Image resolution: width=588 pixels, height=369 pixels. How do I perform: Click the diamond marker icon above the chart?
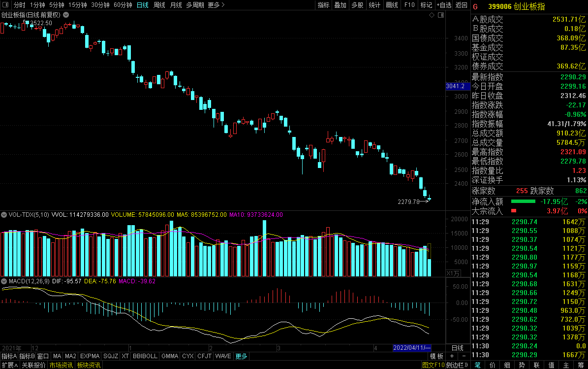[432, 15]
